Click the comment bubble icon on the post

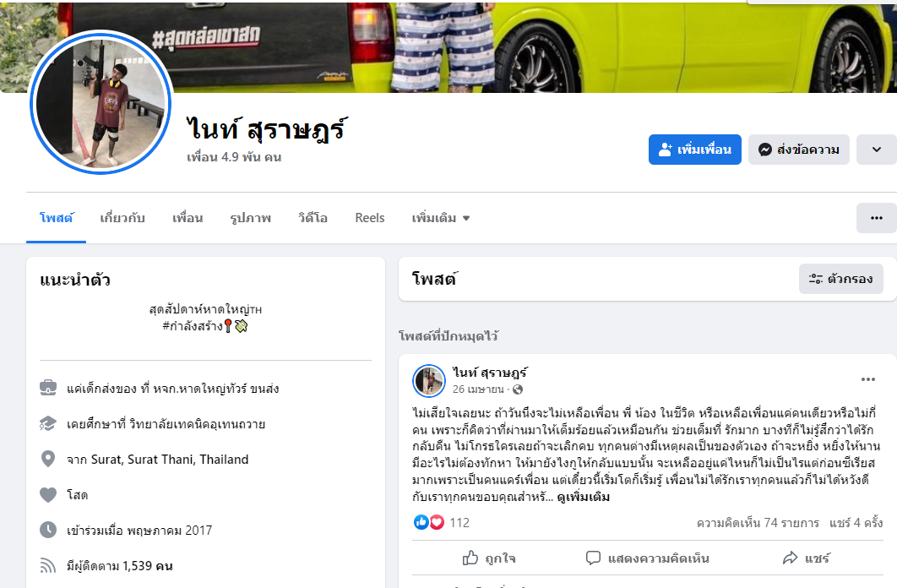(593, 558)
